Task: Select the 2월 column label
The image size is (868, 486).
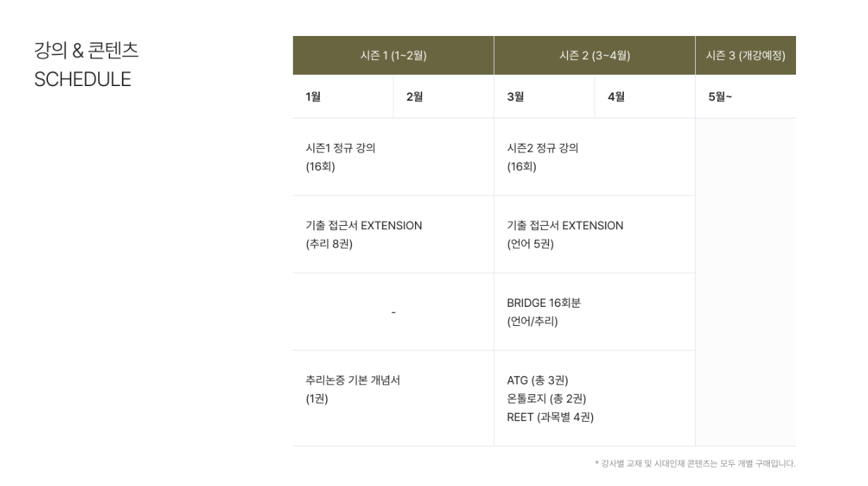Action: (414, 97)
